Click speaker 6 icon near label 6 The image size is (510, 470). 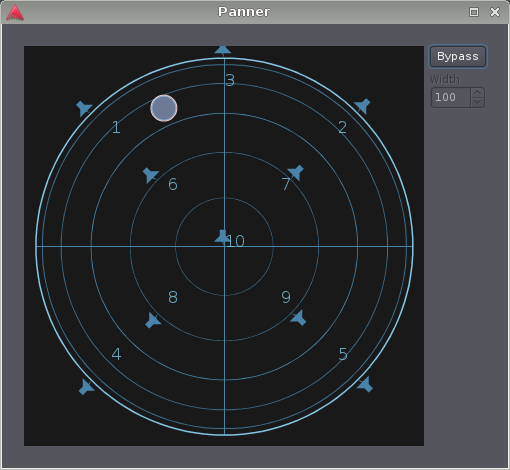[x=150, y=175]
